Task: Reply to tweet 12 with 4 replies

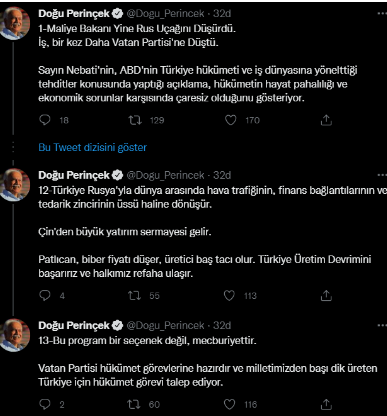Action: click(x=45, y=295)
